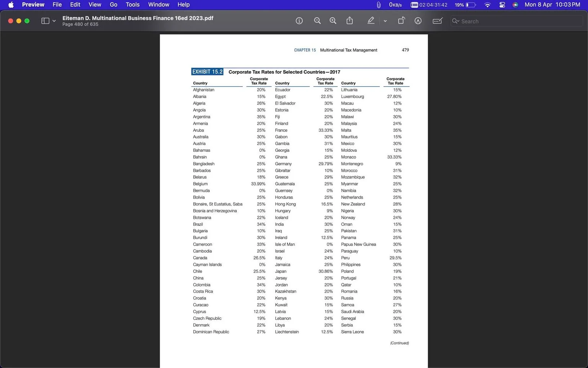Screen dimensions: 588x368
Task: Open the Share menu
Action: coord(350,21)
